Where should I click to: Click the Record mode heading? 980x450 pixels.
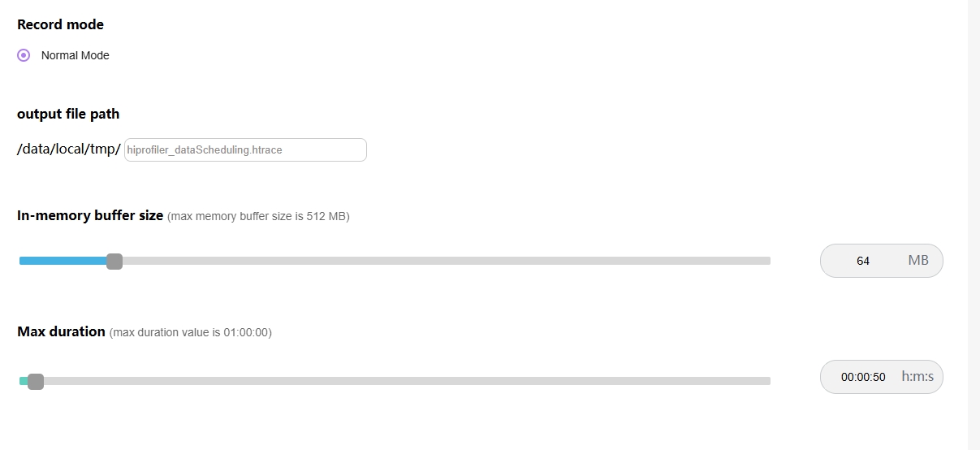(x=60, y=24)
